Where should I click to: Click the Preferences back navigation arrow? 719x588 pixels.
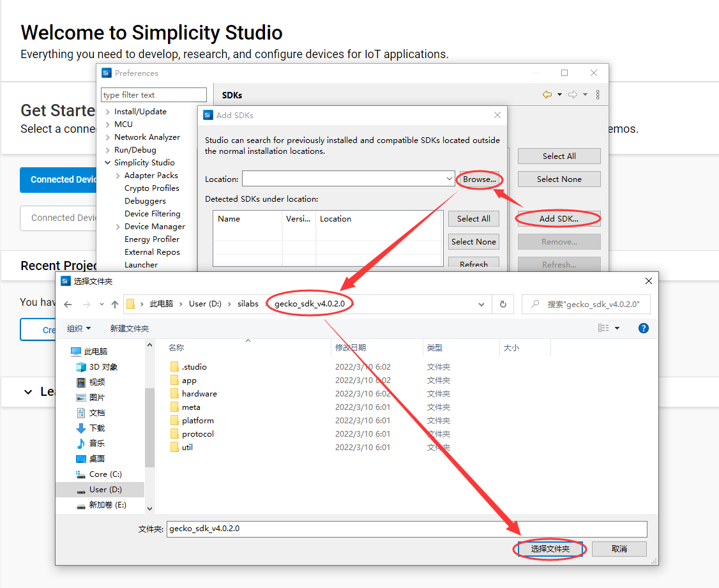[x=547, y=95]
